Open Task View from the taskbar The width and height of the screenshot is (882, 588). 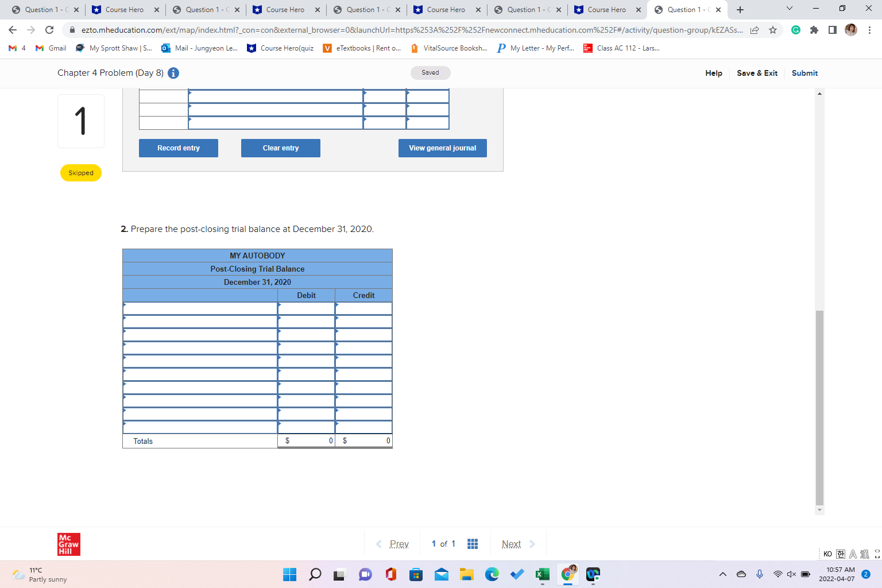341,574
